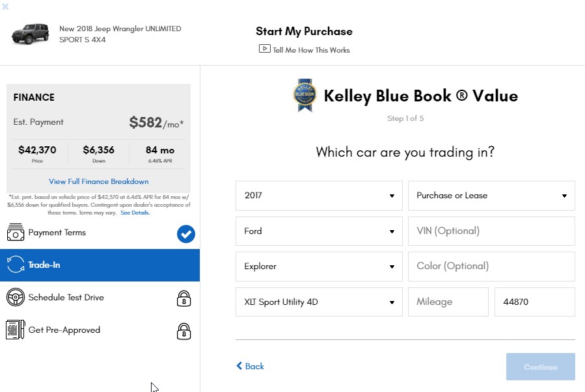Click the Get Pre-Approved document icon
Viewport: 585px width, 392px height.
coord(16,330)
